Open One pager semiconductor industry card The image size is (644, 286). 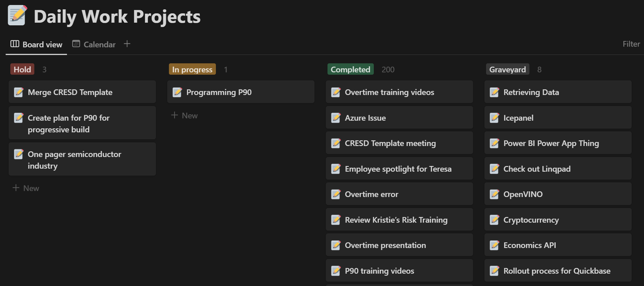pyautogui.click(x=82, y=159)
